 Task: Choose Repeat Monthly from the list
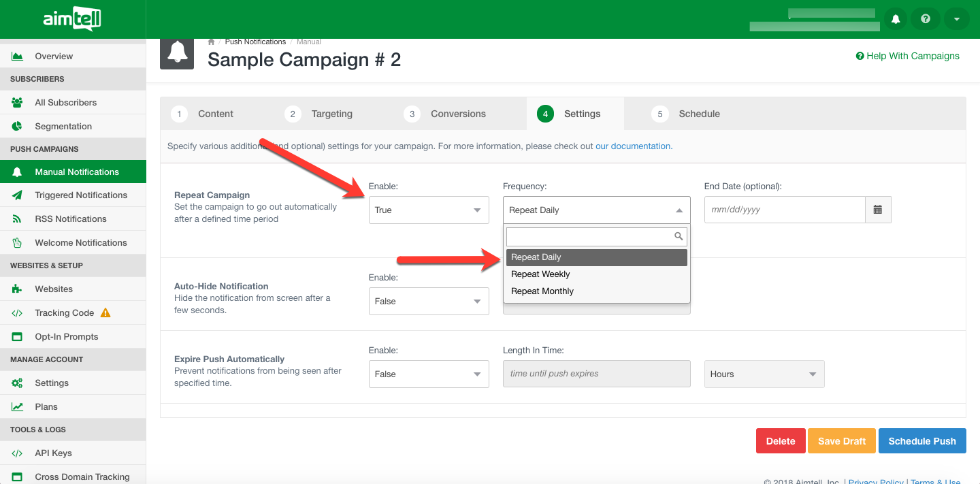pos(542,291)
